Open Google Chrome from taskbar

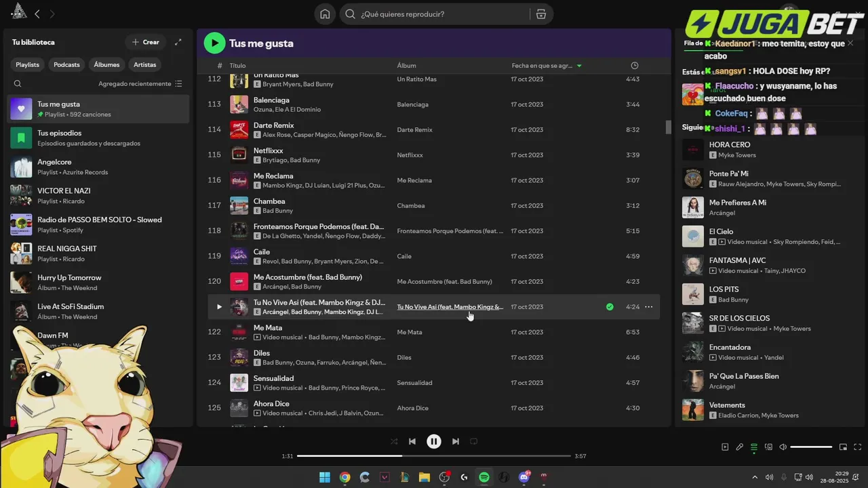(344, 477)
